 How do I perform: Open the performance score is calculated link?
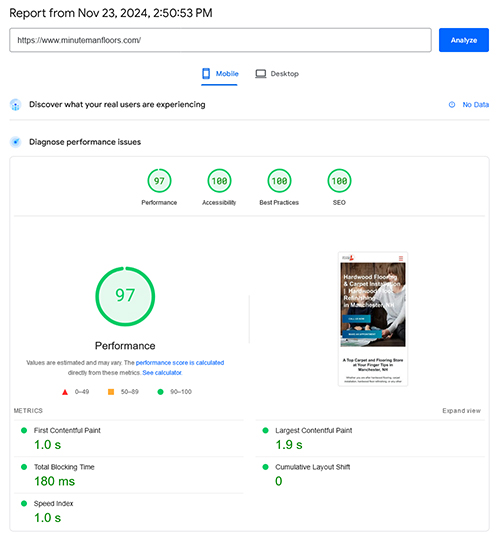(x=180, y=363)
